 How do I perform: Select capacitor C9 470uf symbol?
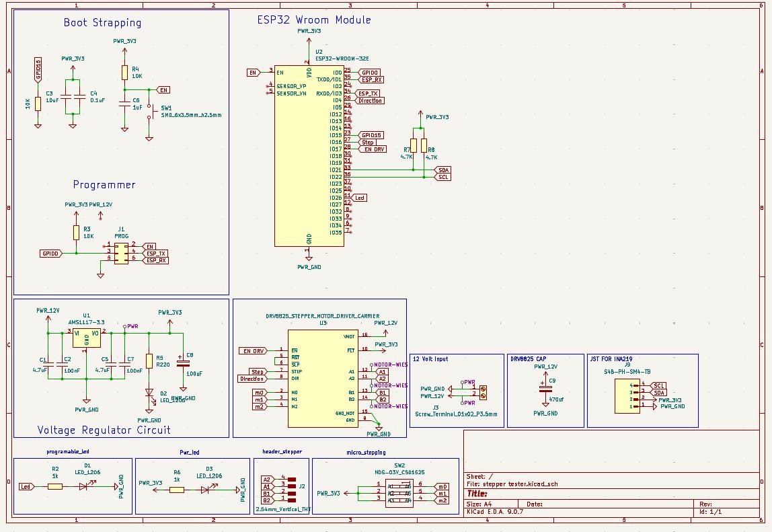545,388
